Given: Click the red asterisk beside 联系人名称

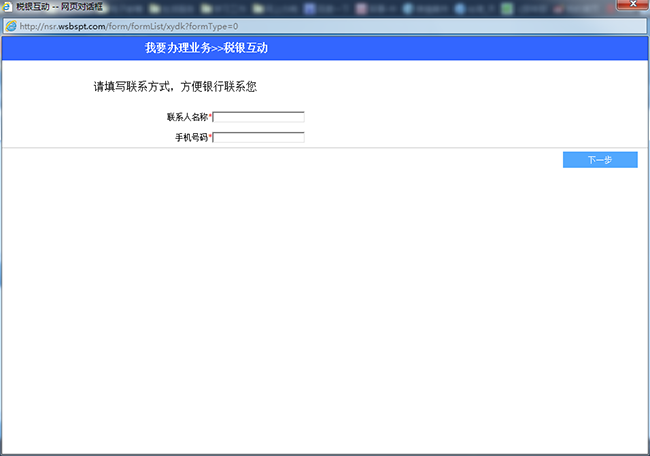Looking at the screenshot, I should point(210,117).
